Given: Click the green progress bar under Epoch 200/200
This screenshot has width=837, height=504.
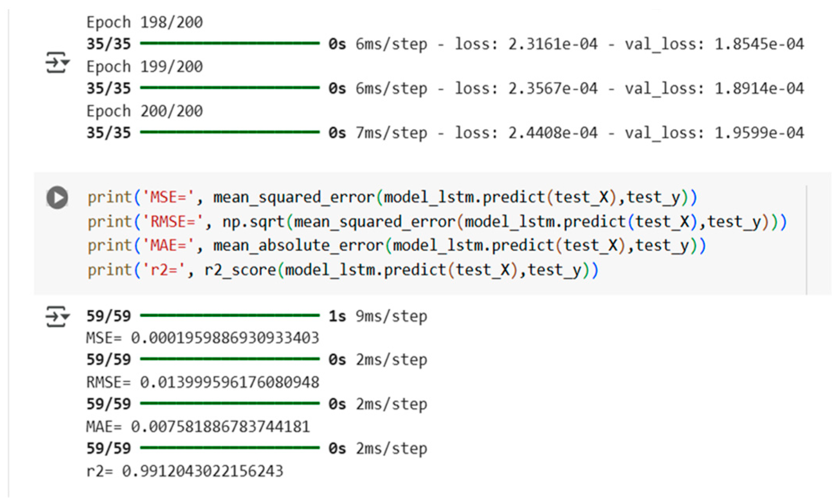Looking at the screenshot, I should (x=230, y=132).
